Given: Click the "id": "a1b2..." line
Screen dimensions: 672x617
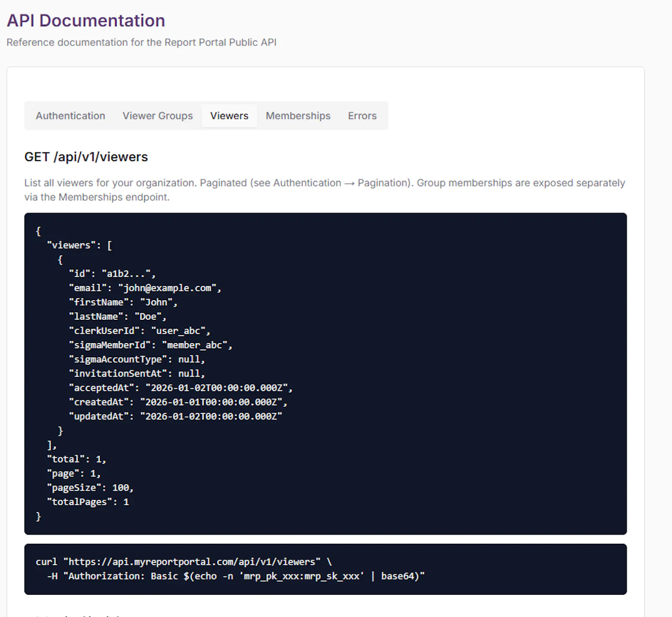Looking at the screenshot, I should coord(112,274).
